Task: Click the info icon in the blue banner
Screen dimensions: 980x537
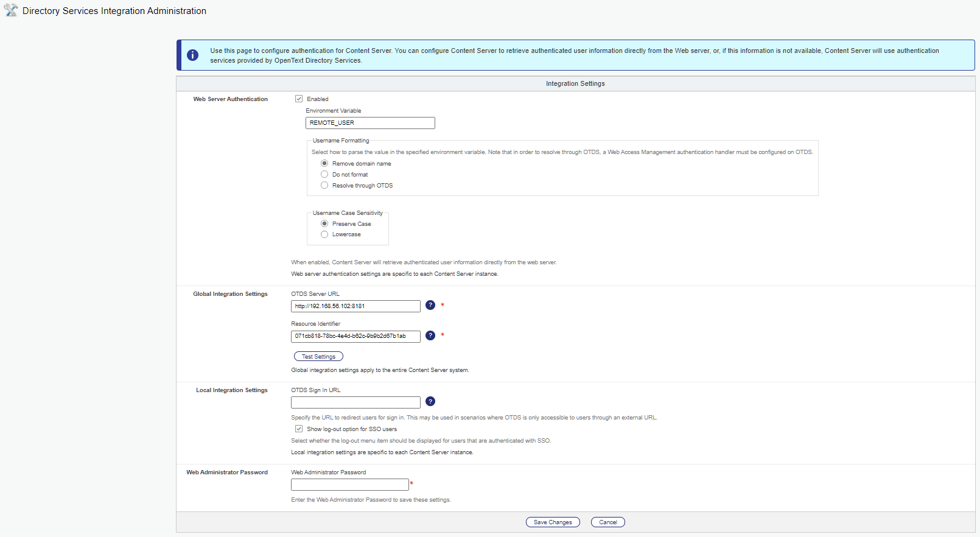Action: (192, 55)
